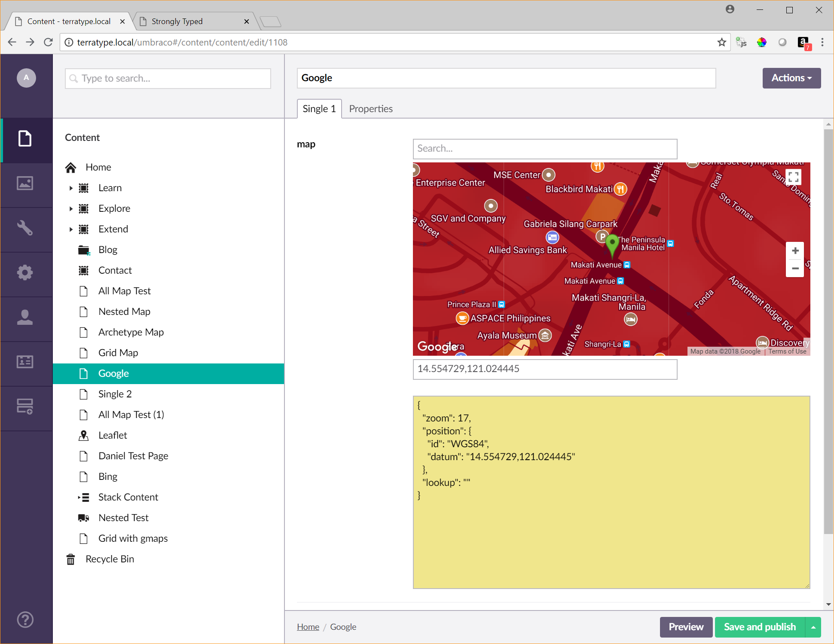This screenshot has width=834, height=644.
Task: Open the Actions dropdown menu
Action: 791,78
